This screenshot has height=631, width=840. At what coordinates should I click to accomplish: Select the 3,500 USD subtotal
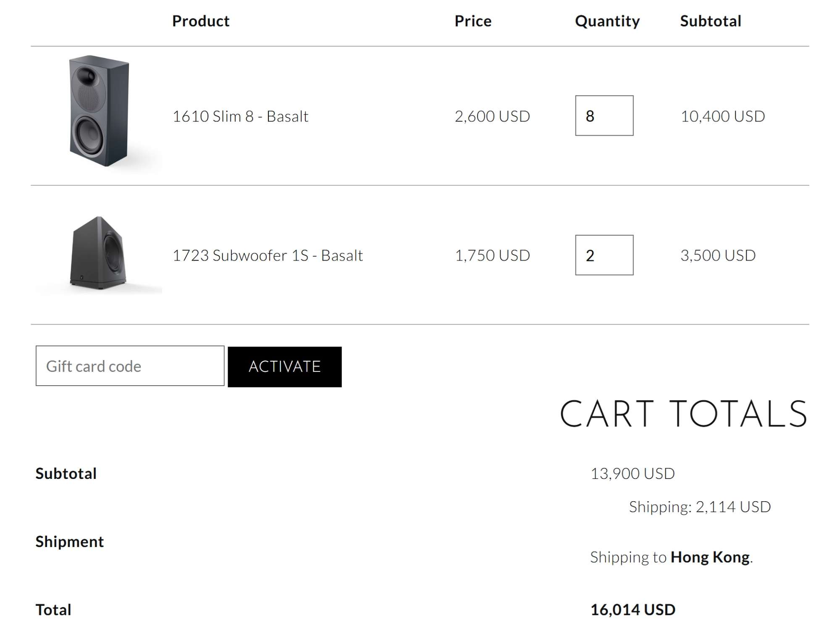tap(718, 255)
